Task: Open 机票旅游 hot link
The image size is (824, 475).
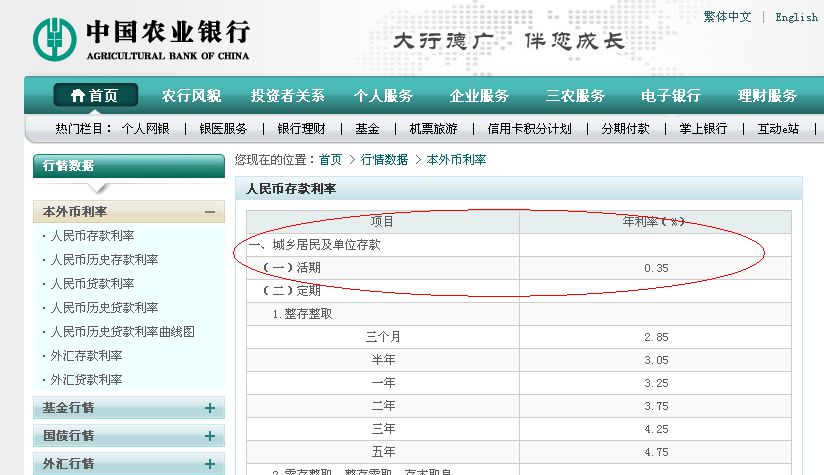Action: pyautogui.click(x=434, y=129)
